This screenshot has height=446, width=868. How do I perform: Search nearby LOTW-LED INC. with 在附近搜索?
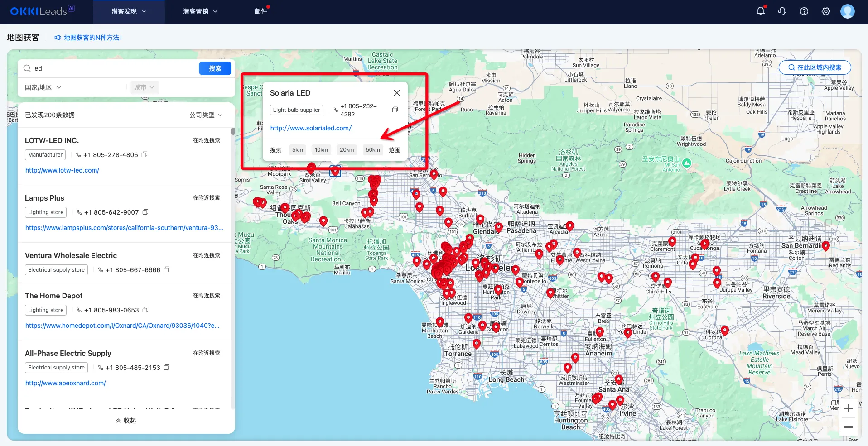pyautogui.click(x=207, y=140)
